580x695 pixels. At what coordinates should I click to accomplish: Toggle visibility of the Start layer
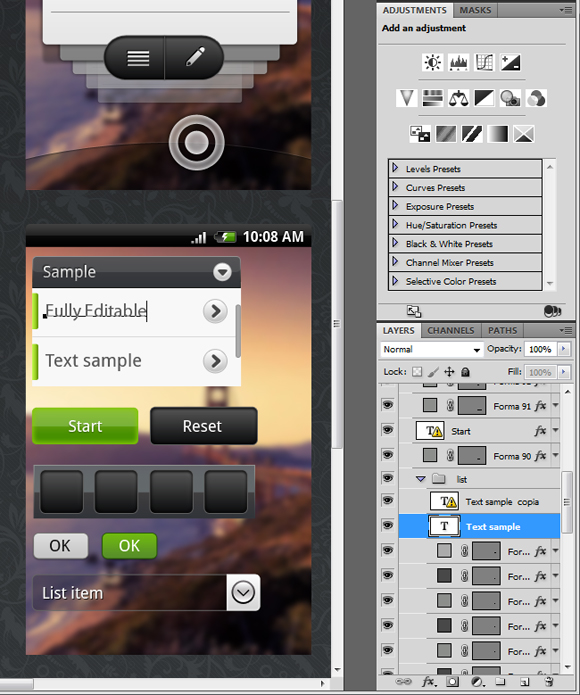388,430
